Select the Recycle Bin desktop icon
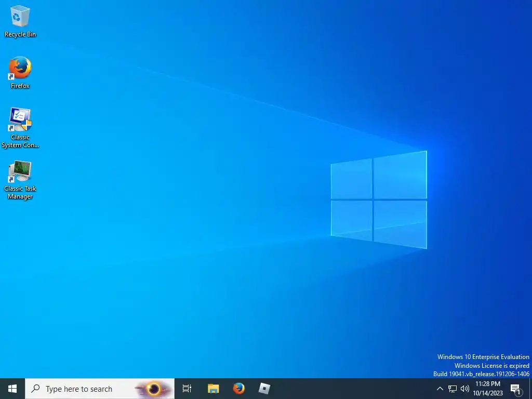The image size is (532, 399). (20, 21)
